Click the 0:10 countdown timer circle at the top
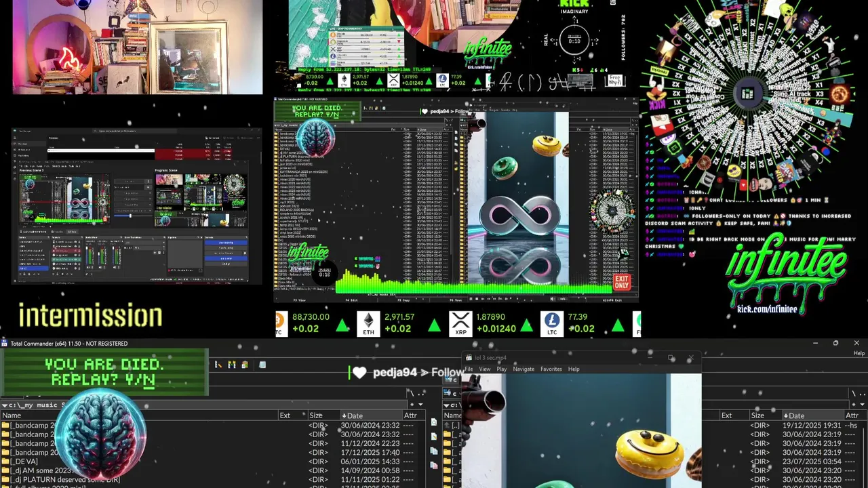This screenshot has height=488, width=868. tap(574, 41)
